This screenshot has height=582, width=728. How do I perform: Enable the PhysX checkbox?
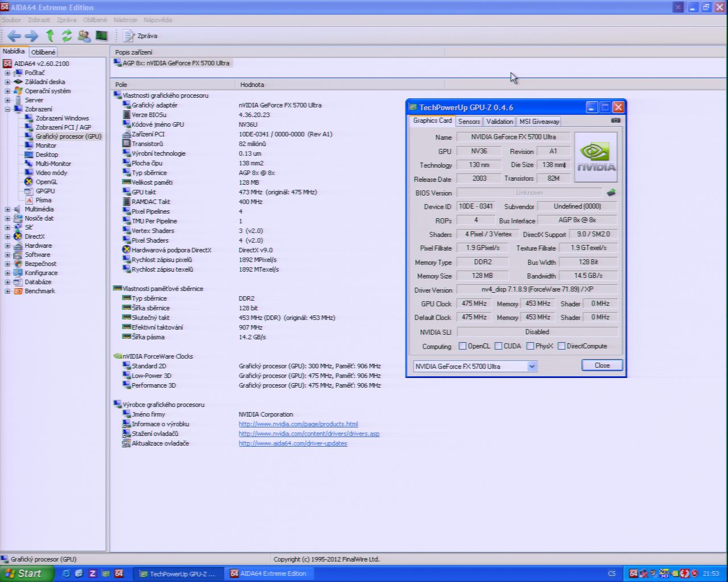(x=530, y=346)
